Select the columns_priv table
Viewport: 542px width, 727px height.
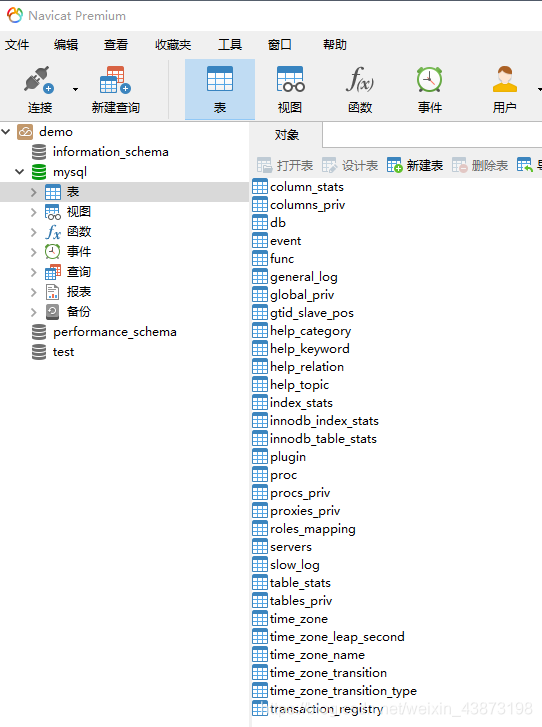tap(299, 204)
